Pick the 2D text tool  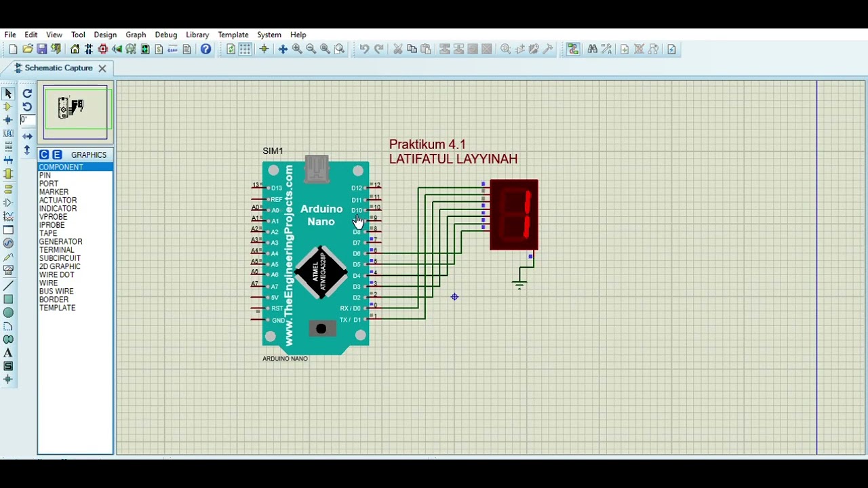pyautogui.click(x=8, y=352)
